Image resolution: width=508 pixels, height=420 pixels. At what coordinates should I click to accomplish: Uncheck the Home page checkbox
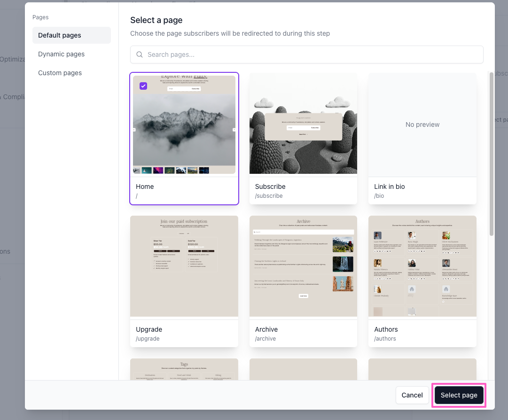[143, 86]
